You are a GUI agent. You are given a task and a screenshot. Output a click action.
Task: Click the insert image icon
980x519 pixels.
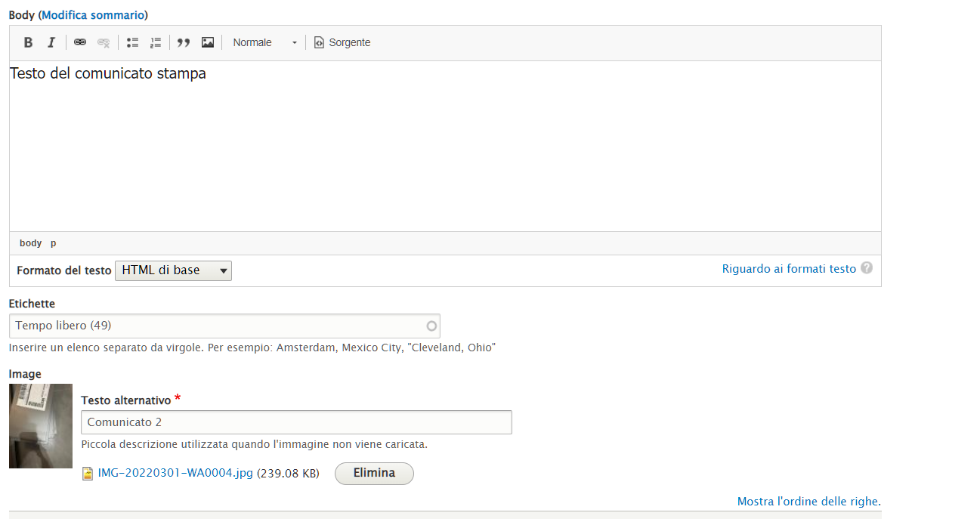pyautogui.click(x=208, y=42)
